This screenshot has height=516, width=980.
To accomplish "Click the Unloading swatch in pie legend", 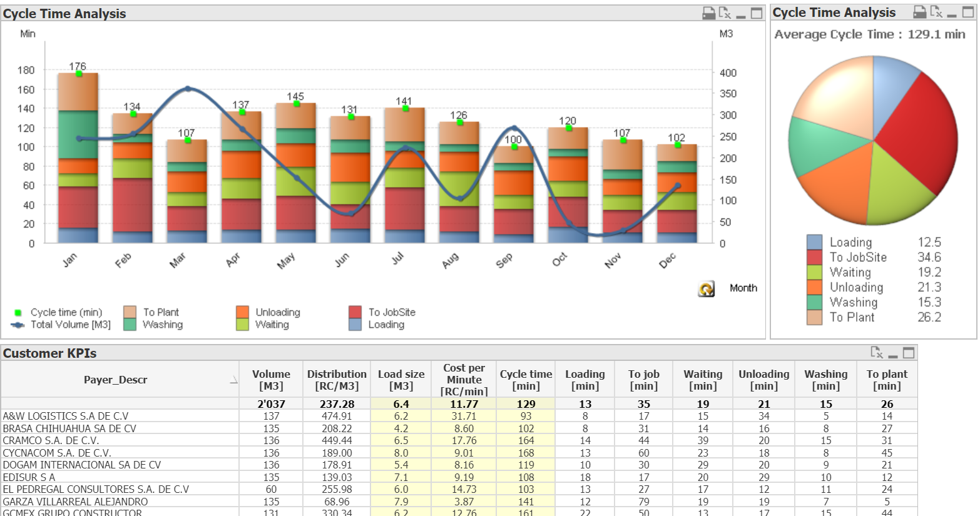I will click(x=814, y=287).
